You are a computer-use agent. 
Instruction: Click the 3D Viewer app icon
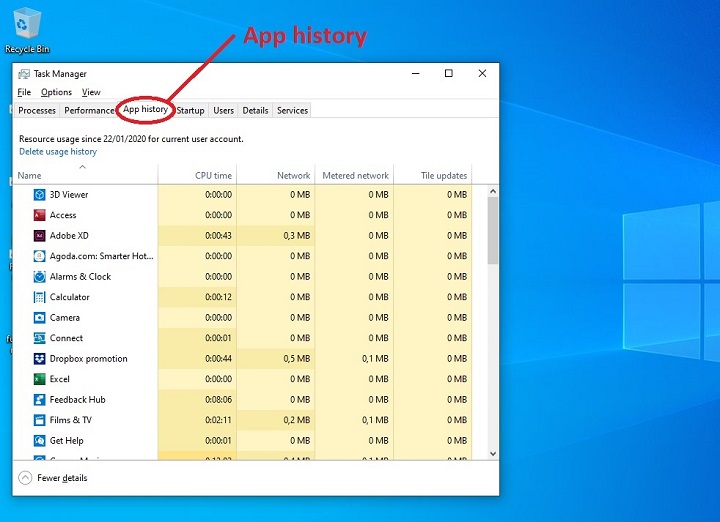[x=39, y=195]
